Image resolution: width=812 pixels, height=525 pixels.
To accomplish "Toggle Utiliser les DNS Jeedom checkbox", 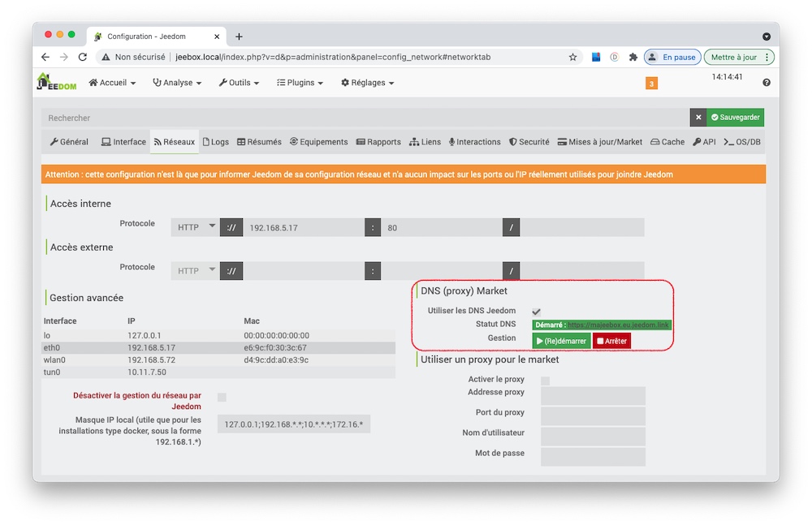I will (x=536, y=310).
